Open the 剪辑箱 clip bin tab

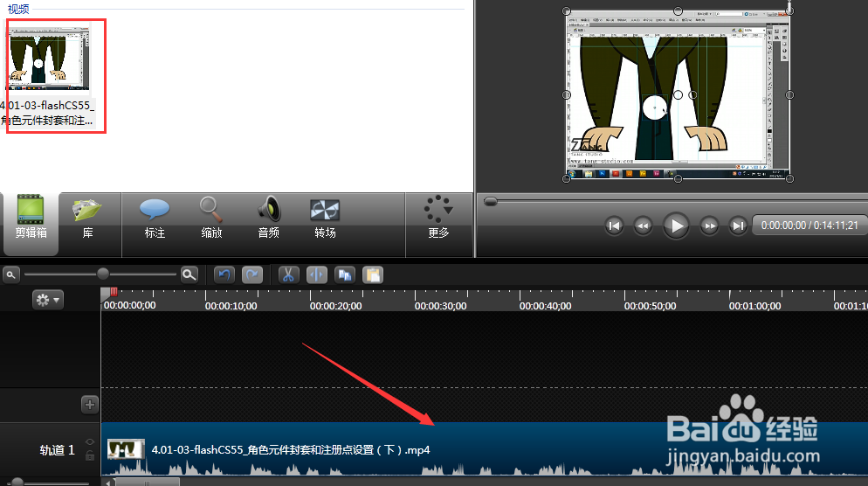coord(31,224)
